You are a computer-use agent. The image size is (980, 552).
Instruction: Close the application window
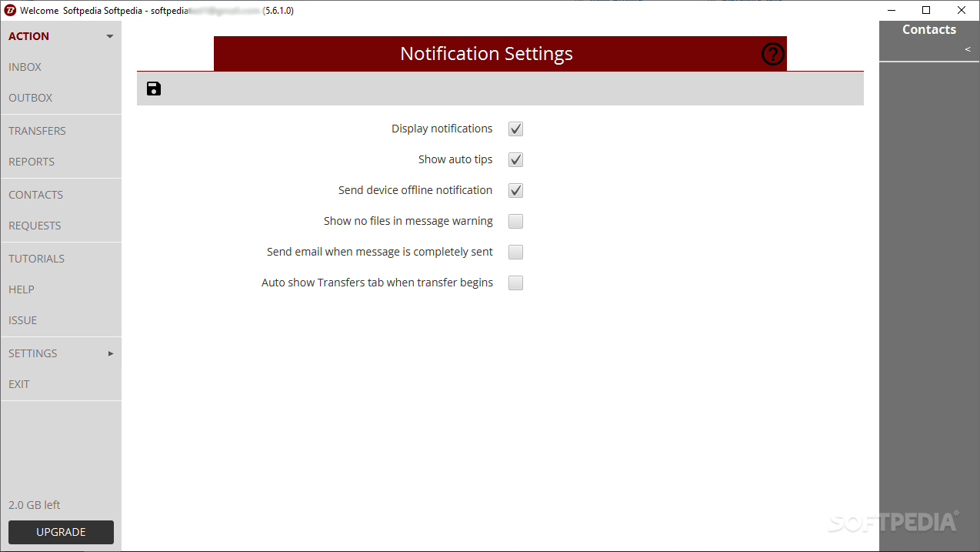tap(962, 11)
